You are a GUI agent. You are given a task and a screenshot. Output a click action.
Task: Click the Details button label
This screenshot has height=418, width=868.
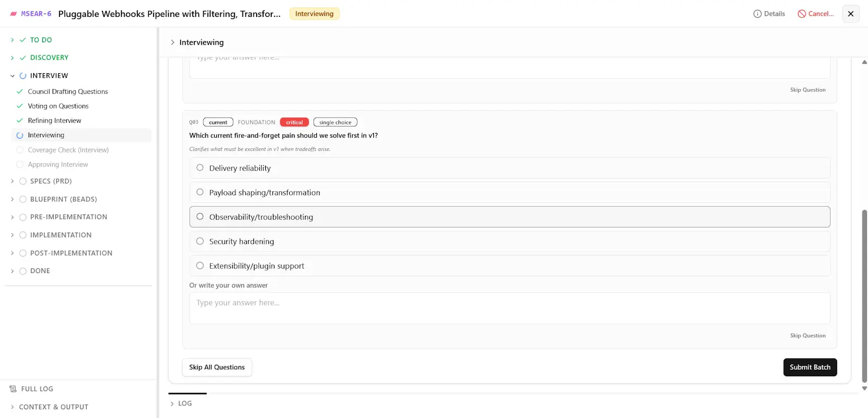774,14
